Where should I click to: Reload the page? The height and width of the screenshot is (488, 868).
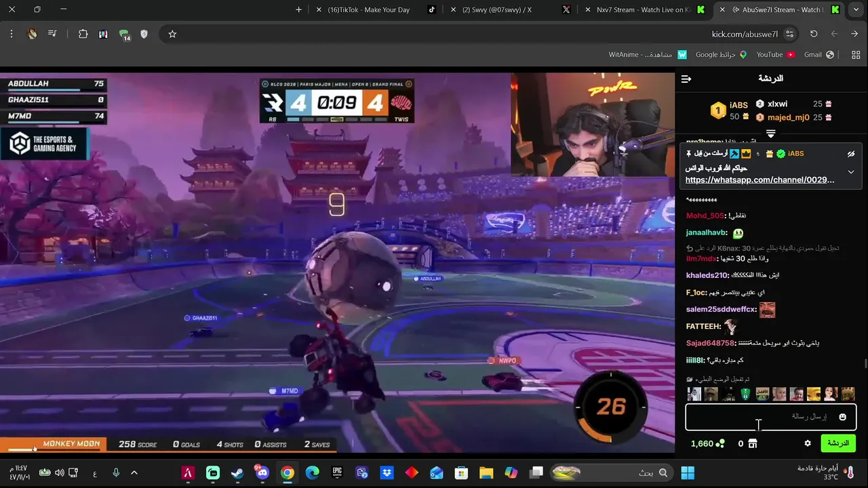tap(814, 34)
